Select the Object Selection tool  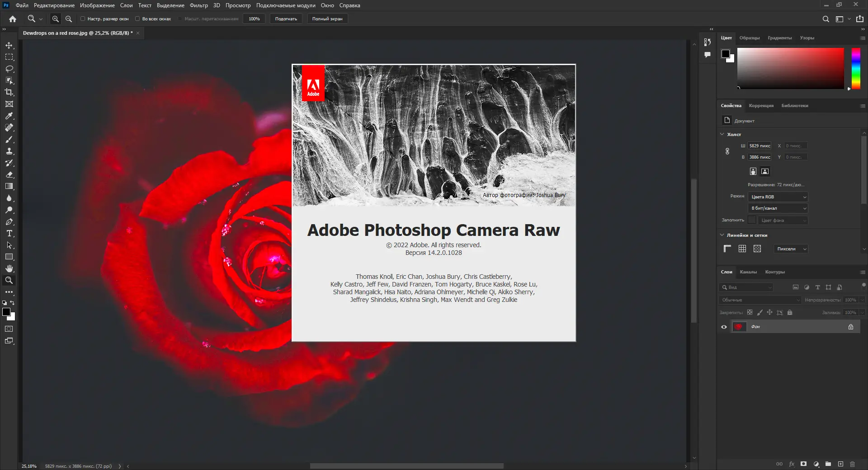(9, 80)
